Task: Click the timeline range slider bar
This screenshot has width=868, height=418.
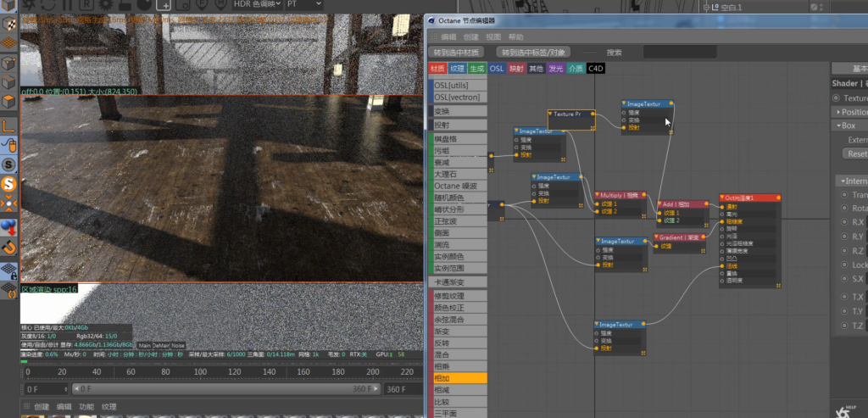Action: pos(225,388)
